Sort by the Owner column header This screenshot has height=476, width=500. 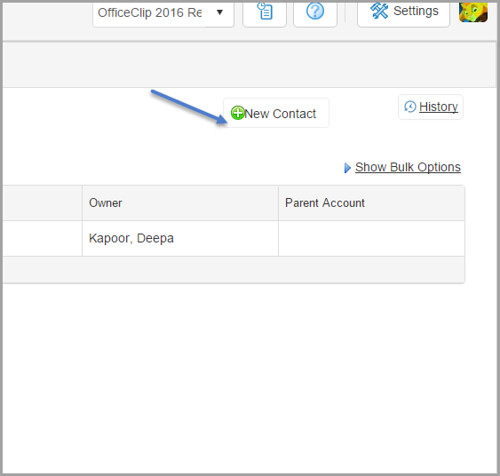pos(180,203)
